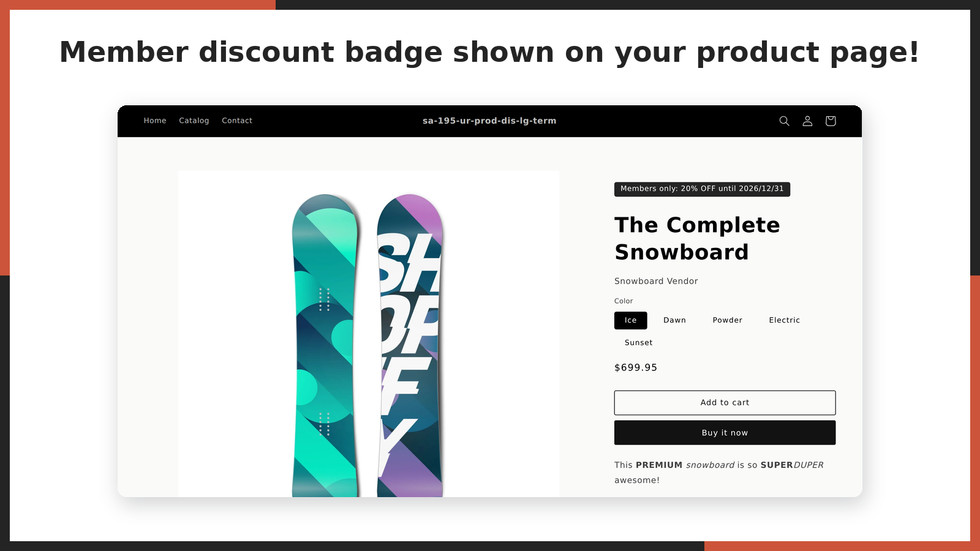Open the Contact menu link
This screenshot has height=551, width=980.
(237, 121)
